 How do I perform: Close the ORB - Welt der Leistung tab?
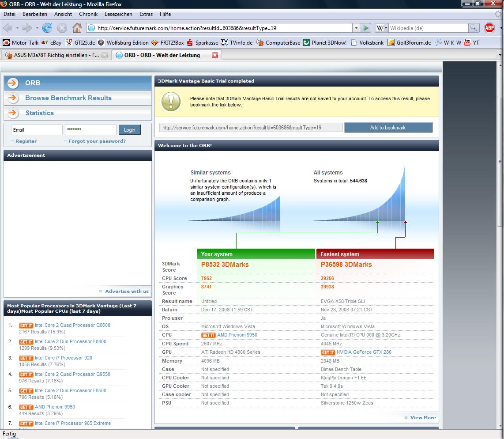click(x=215, y=55)
